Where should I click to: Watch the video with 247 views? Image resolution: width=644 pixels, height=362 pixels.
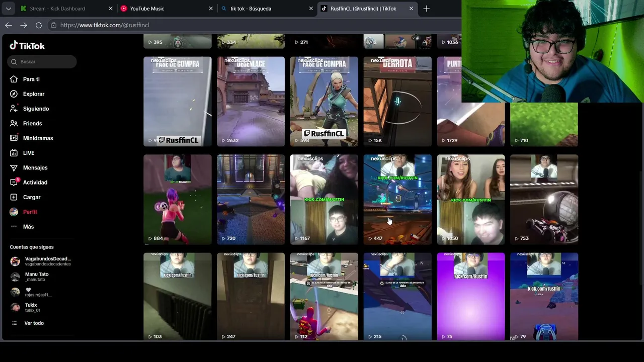251,297
